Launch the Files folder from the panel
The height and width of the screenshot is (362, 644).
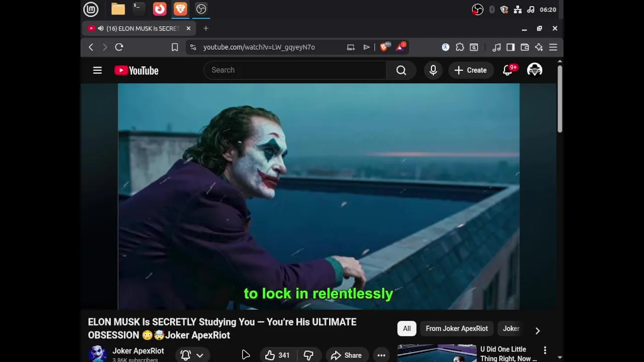pyautogui.click(x=118, y=9)
